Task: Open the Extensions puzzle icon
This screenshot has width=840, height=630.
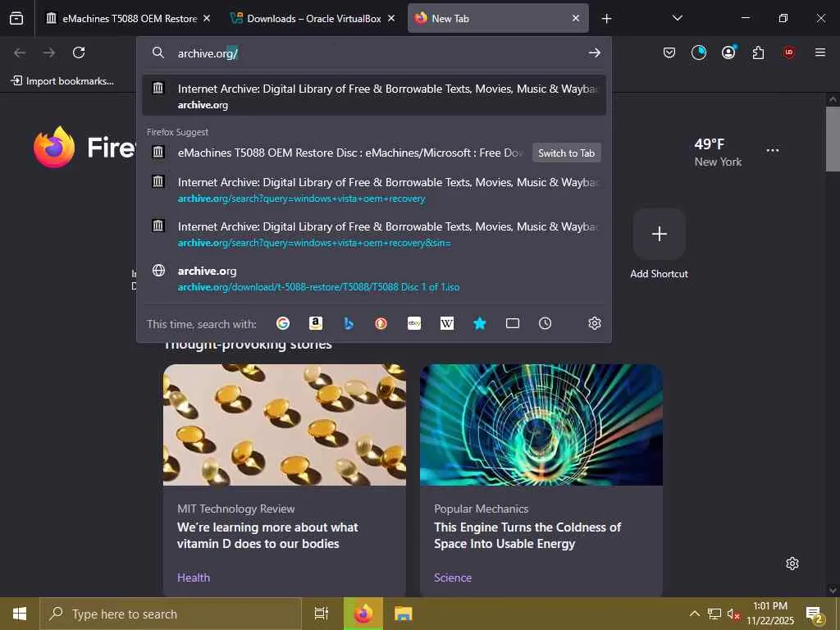Action: click(758, 52)
